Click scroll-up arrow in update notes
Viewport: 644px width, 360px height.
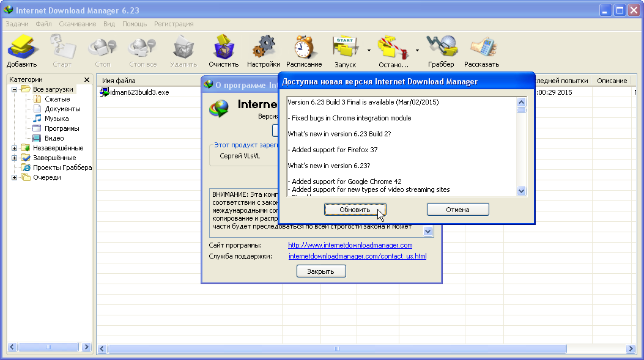pos(522,102)
